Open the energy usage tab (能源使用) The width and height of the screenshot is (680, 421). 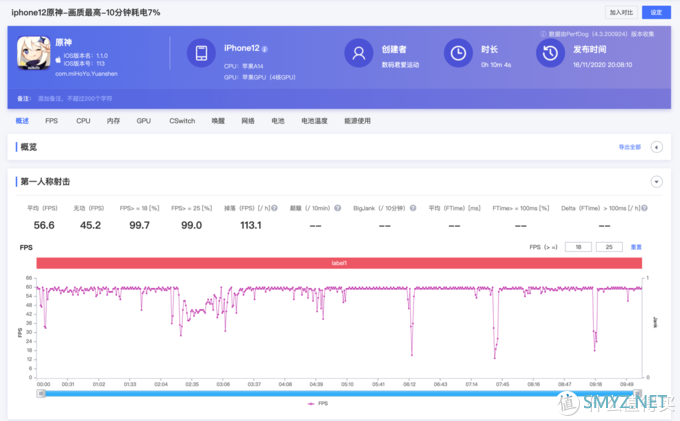[357, 121]
